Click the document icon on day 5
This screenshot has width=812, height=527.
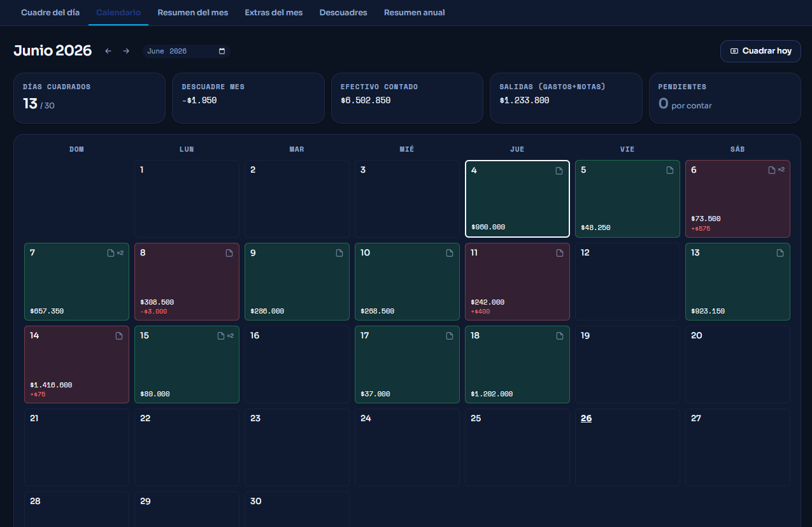pos(669,170)
